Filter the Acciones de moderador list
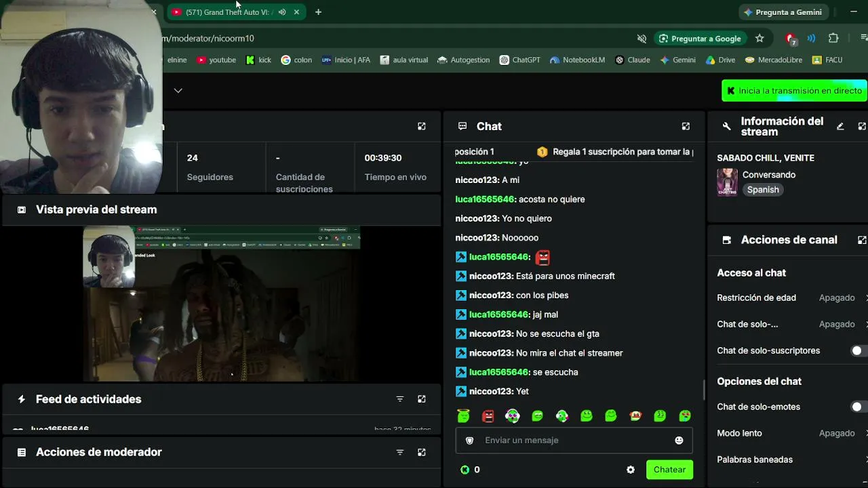This screenshot has width=868, height=488. click(x=400, y=452)
